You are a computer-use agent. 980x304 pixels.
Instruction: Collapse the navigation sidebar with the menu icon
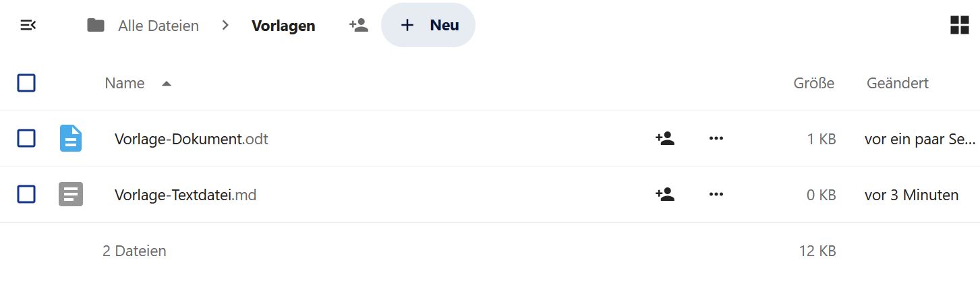click(28, 26)
